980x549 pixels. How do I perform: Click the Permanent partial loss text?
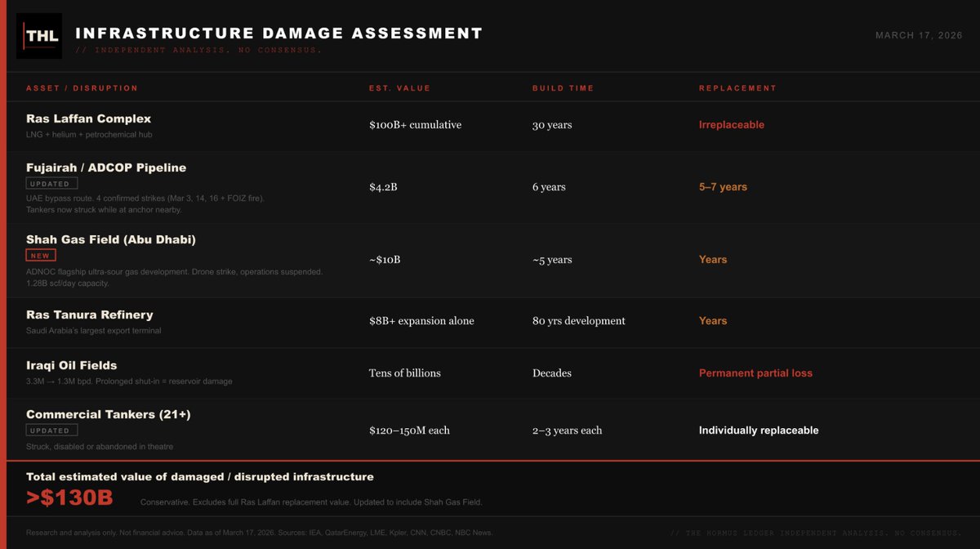click(x=755, y=373)
